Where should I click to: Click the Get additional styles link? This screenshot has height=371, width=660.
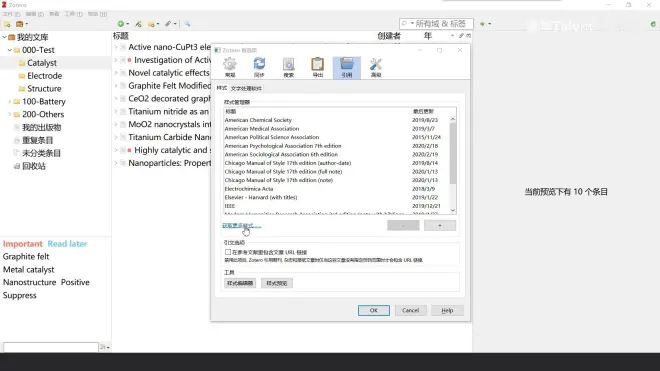pos(242,226)
